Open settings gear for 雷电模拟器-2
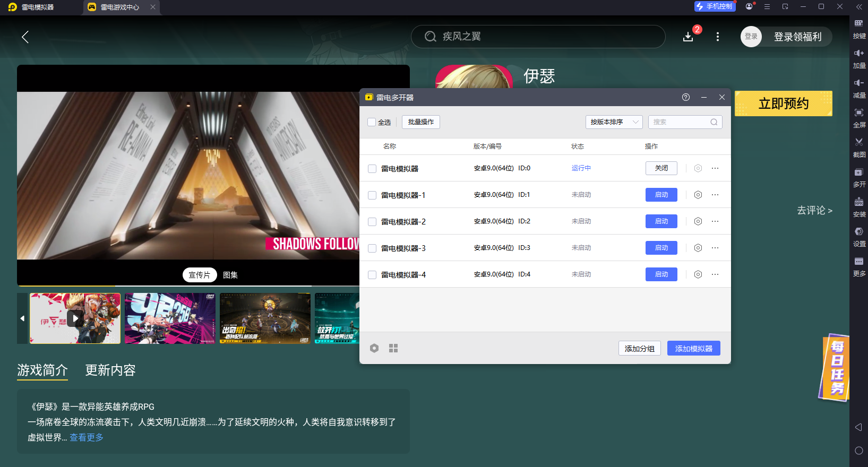The image size is (868, 467). (698, 221)
